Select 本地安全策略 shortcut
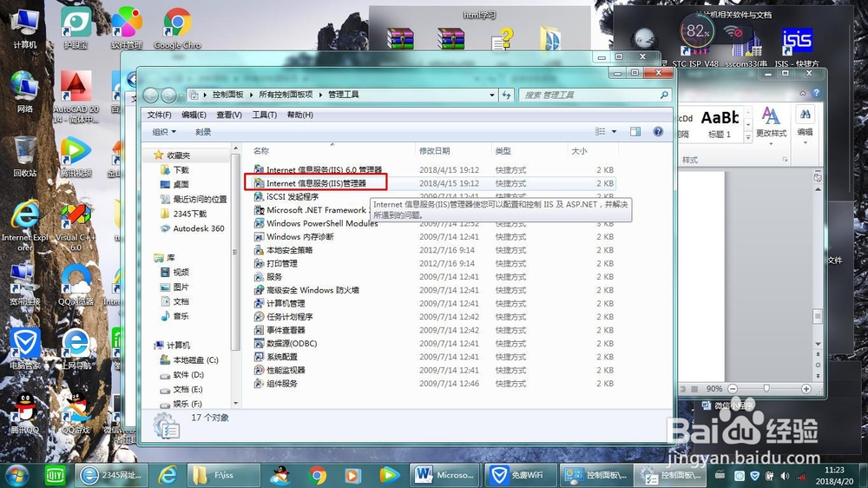Viewport: 868px width, 488px height. (284, 250)
